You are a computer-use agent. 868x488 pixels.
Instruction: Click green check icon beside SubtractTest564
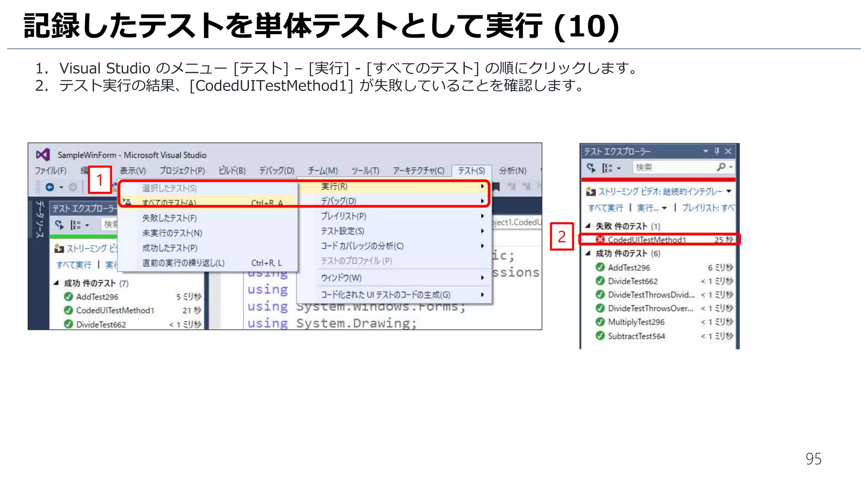(x=600, y=335)
